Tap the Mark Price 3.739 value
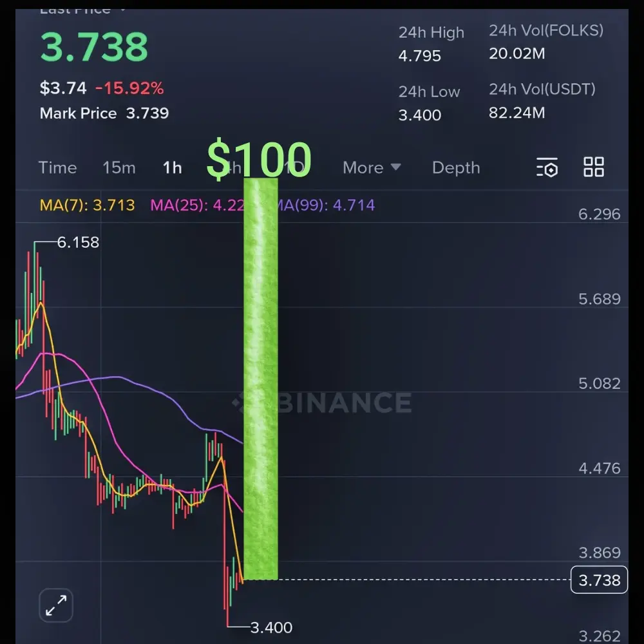This screenshot has width=644, height=644. [147, 113]
